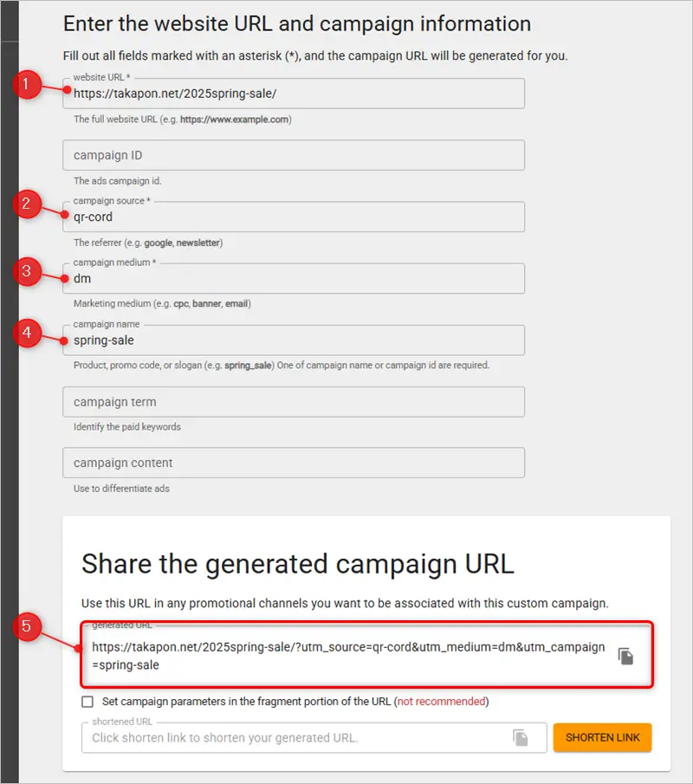Click red annotation marker number 4
Image resolution: width=693 pixels, height=784 pixels.
(x=30, y=333)
